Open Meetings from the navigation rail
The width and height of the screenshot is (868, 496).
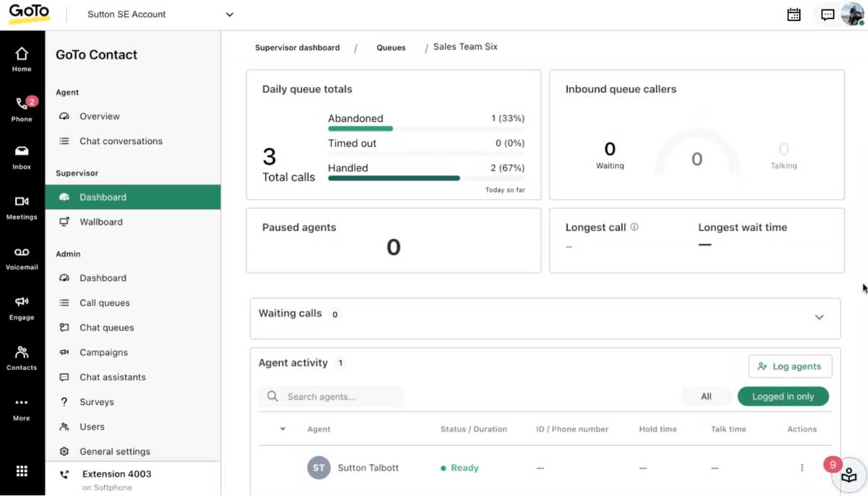[x=22, y=206]
